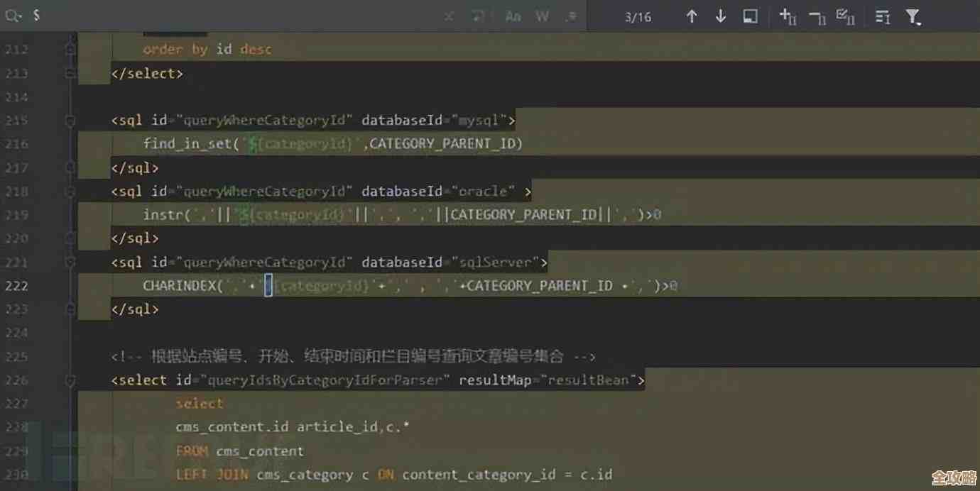This screenshot has height=491, width=980.
Task: Enable the Match Case Aa toggle
Action: [513, 16]
